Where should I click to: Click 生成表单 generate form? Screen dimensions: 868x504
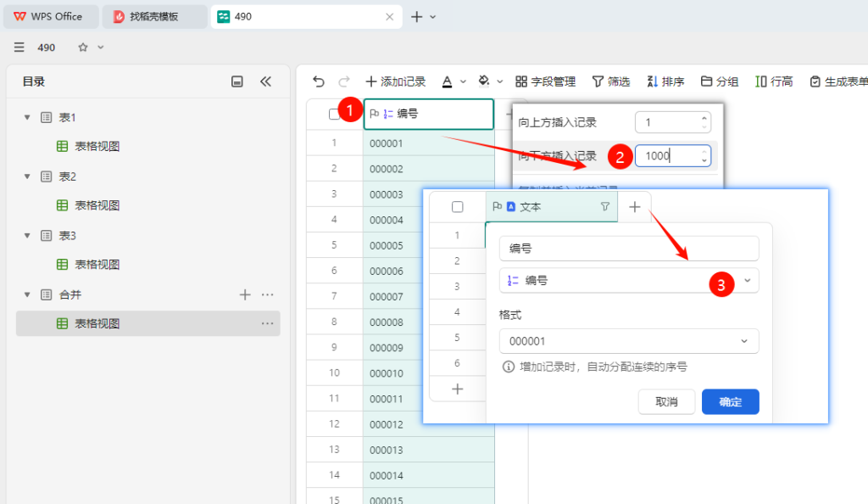coord(838,81)
